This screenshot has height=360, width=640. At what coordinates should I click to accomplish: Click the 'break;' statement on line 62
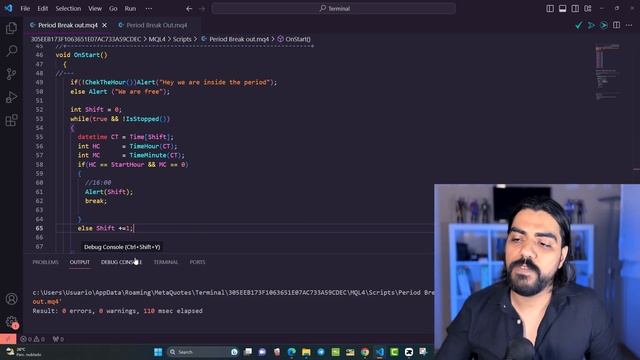point(96,201)
